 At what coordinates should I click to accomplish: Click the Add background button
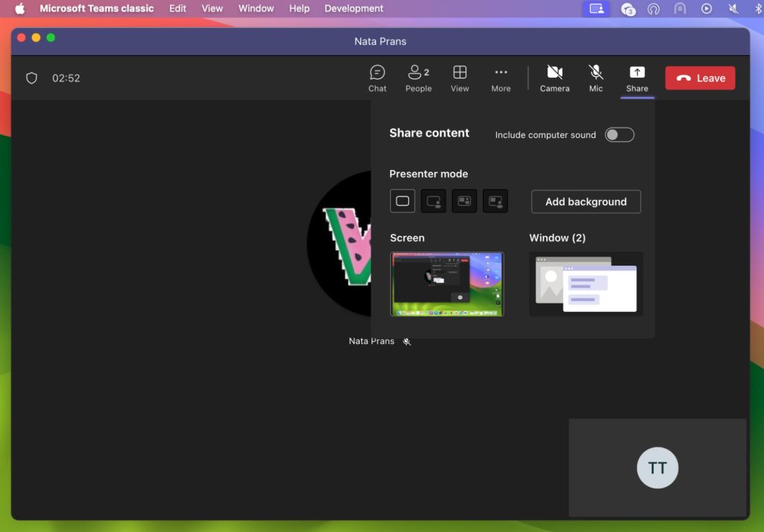pos(586,201)
